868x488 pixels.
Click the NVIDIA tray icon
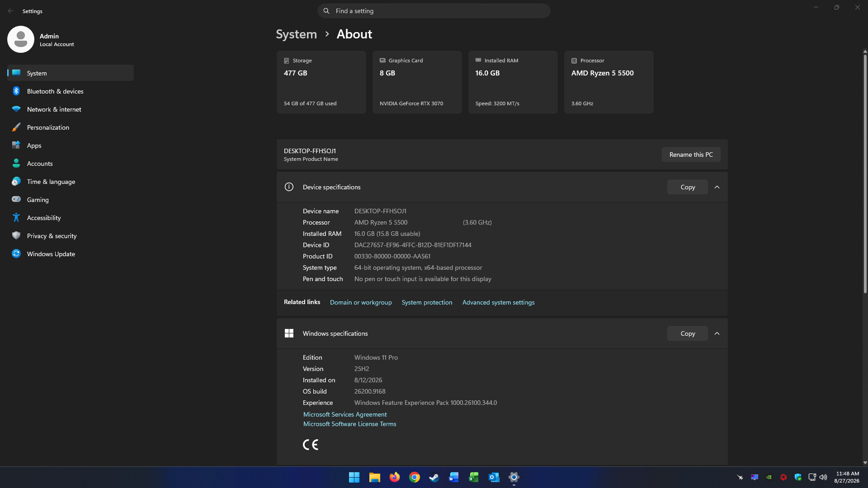(x=769, y=477)
